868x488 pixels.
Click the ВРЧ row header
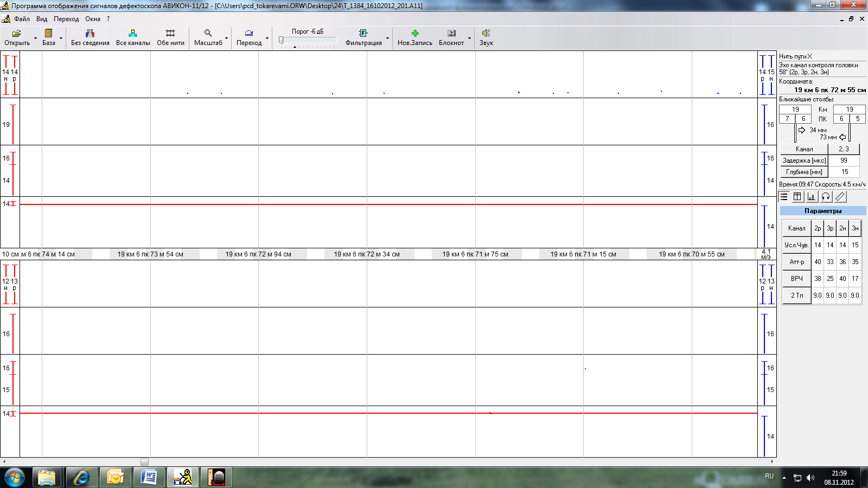797,279
